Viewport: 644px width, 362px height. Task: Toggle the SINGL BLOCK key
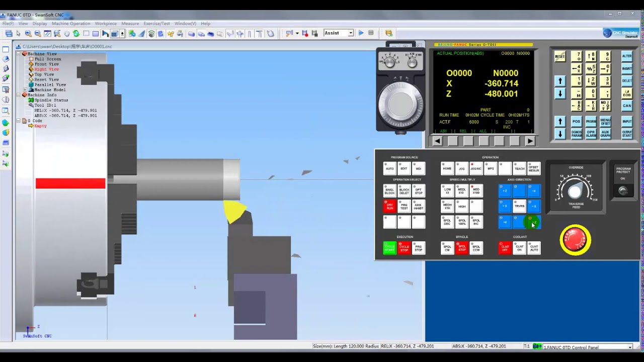pyautogui.click(x=389, y=191)
